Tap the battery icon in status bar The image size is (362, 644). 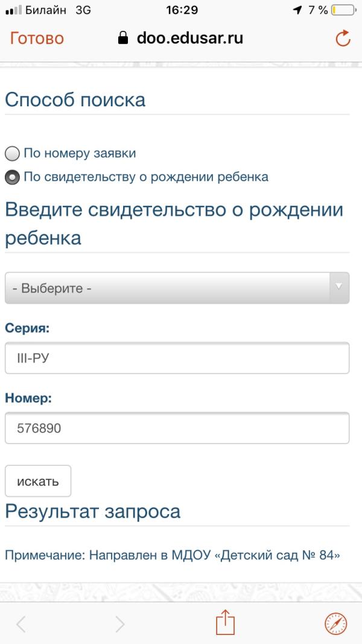tap(343, 10)
